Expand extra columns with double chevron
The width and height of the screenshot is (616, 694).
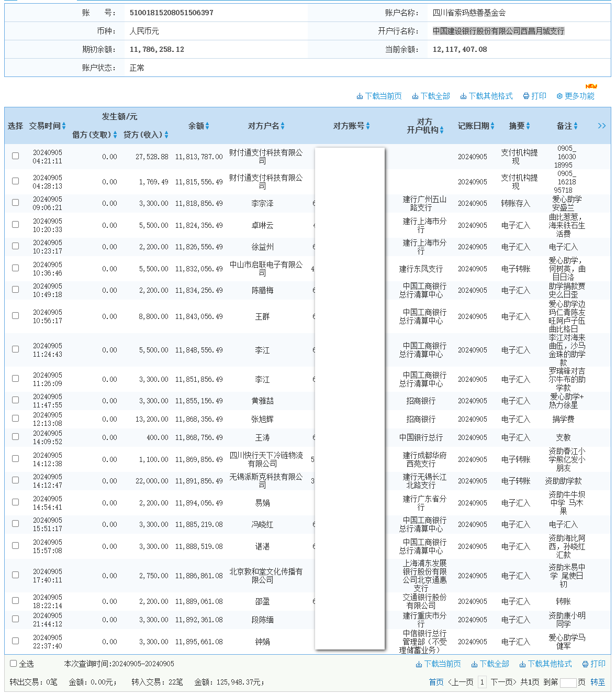[x=602, y=126]
